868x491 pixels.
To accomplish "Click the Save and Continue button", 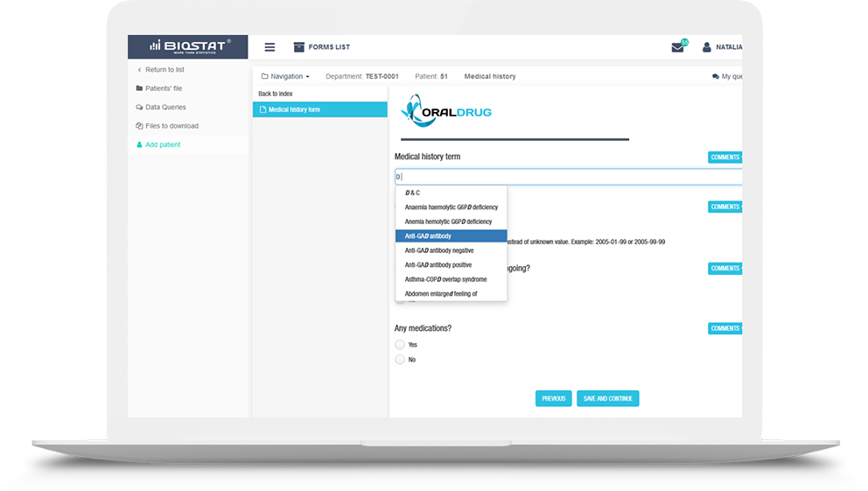I will click(x=607, y=398).
